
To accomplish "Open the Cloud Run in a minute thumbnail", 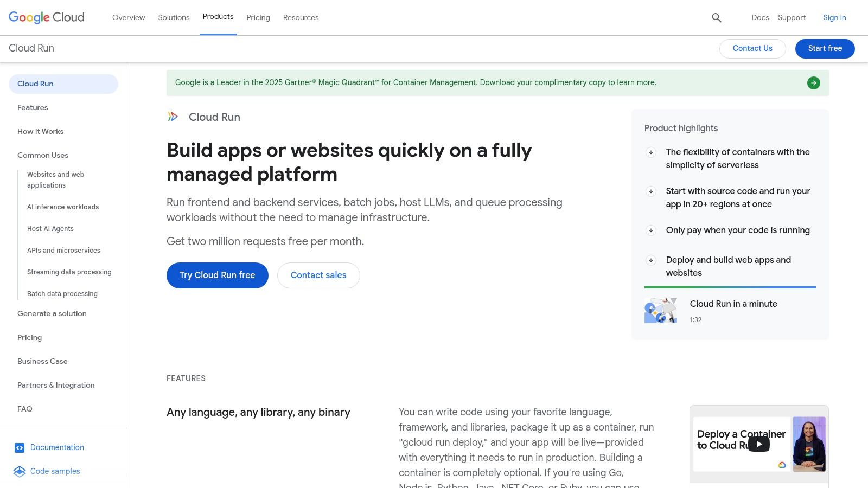I will [660, 311].
